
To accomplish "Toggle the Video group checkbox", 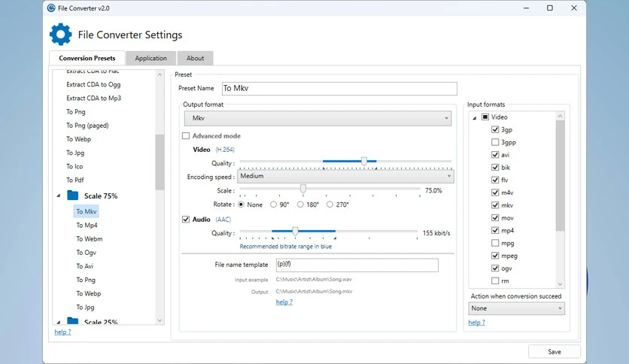I will coord(485,117).
